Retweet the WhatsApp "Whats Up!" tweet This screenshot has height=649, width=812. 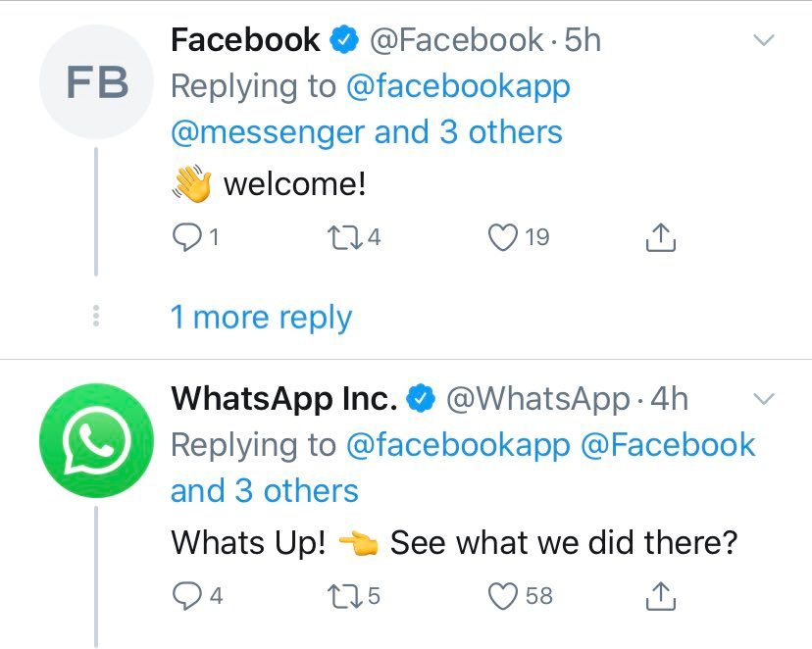347,595
